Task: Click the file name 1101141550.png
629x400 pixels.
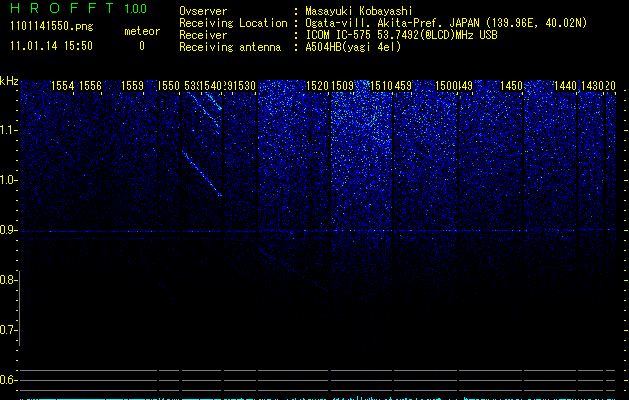Action: click(52, 26)
